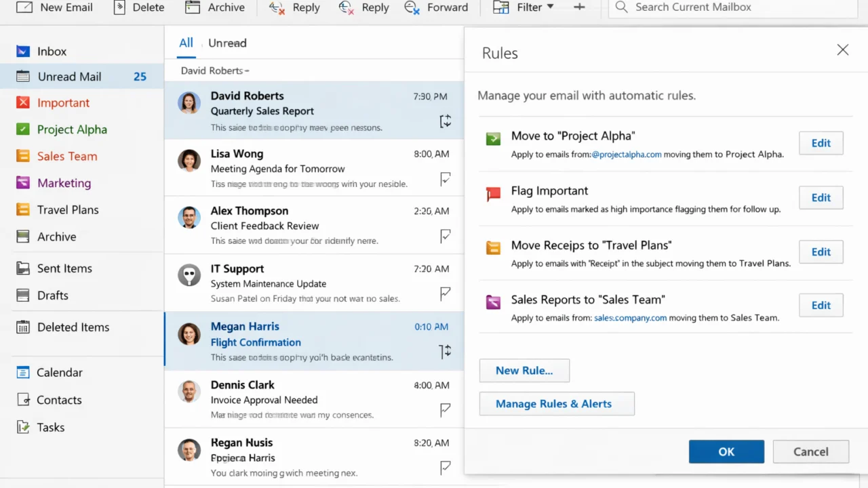Flag the Alex Thompson email
Screen dimensions: 868x488
click(446, 235)
